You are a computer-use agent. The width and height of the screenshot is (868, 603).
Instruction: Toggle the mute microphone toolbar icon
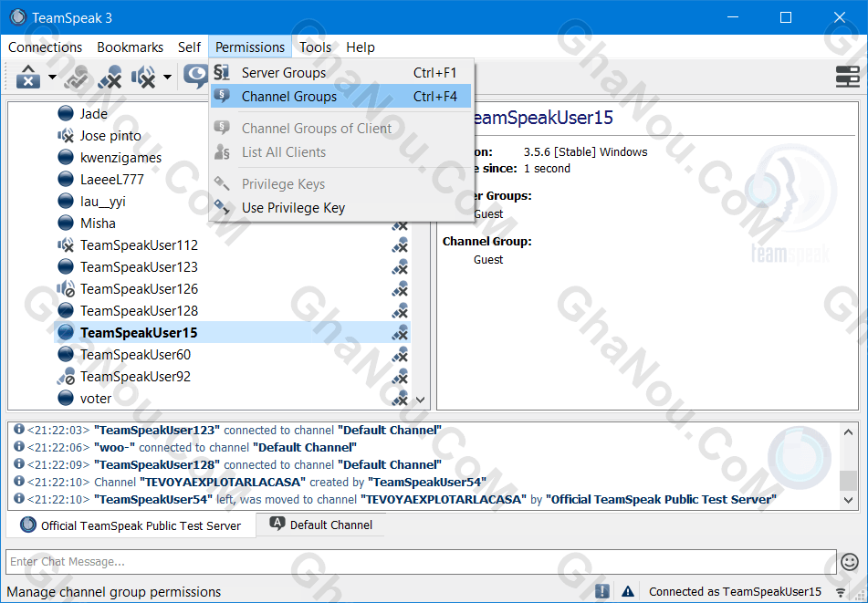click(x=110, y=77)
